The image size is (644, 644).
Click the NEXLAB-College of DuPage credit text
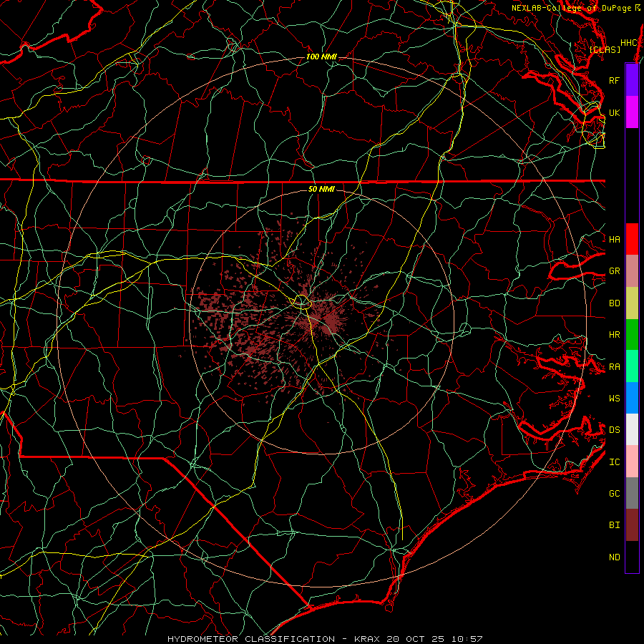[x=571, y=8]
